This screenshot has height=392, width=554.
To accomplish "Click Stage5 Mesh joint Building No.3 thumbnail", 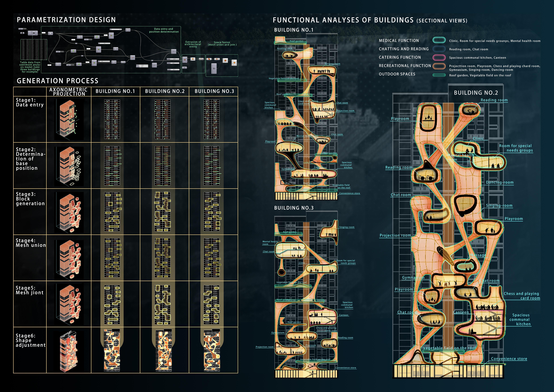I will pos(212,305).
